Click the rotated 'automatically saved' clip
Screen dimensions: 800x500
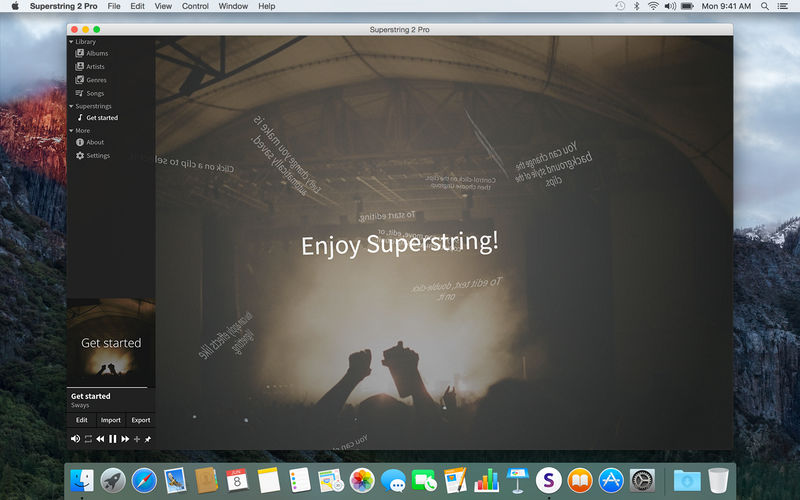click(286, 156)
